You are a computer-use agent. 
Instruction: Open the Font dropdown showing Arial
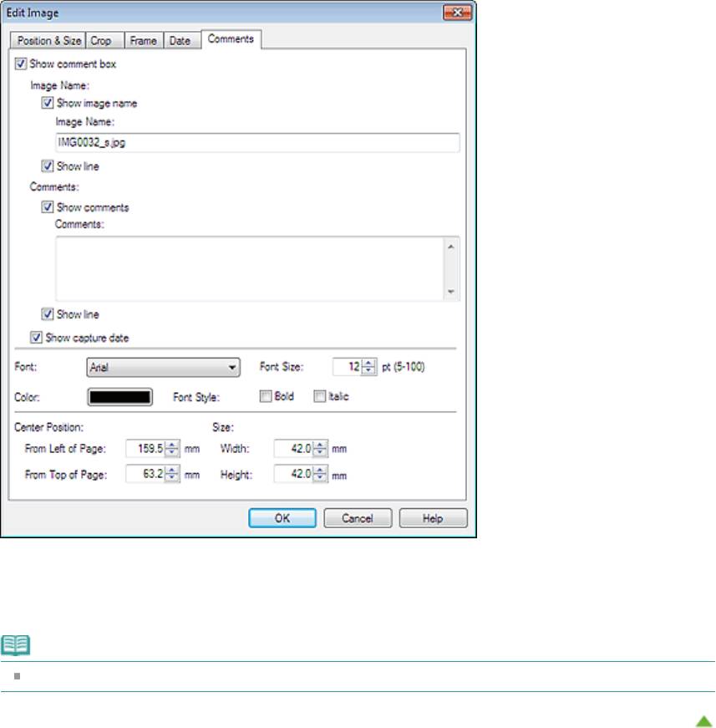[163, 366]
